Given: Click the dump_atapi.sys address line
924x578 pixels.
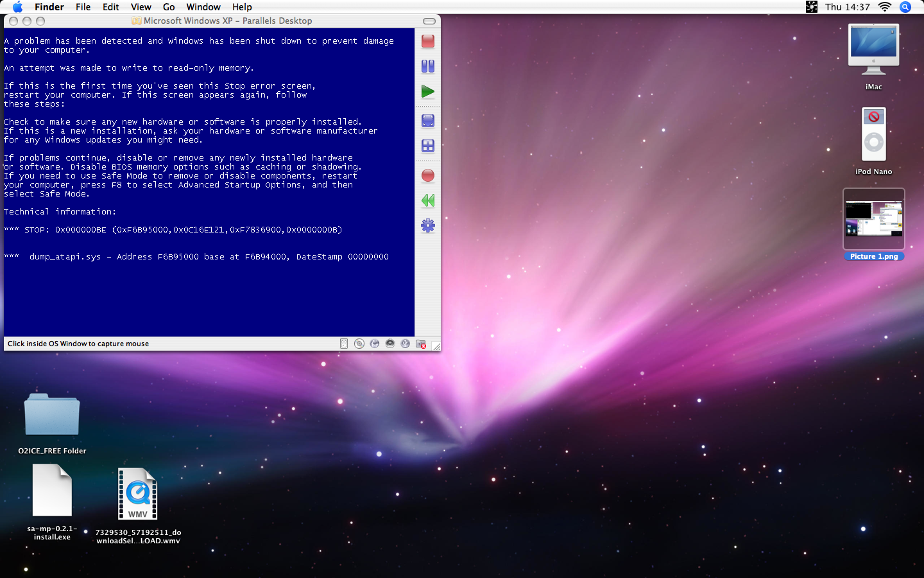Looking at the screenshot, I should [x=196, y=257].
